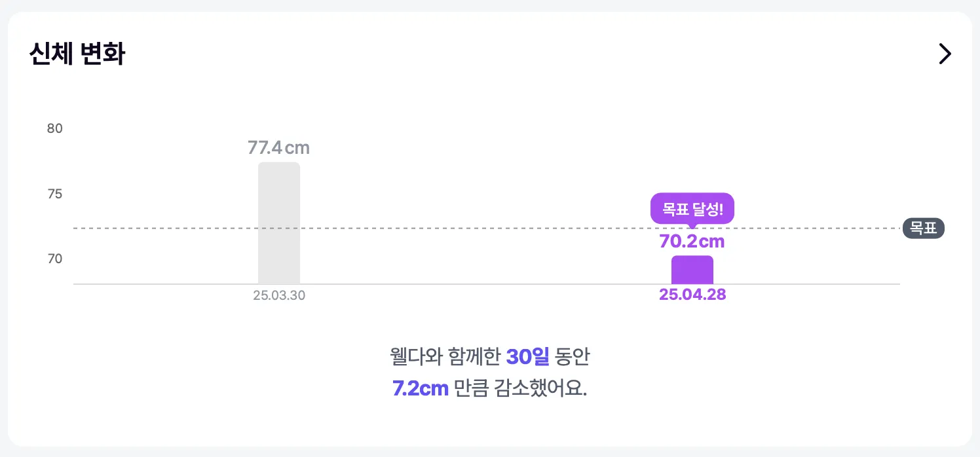The height and width of the screenshot is (457, 980).
Task: Expand body change details with chevron arrow
Action: [x=945, y=54]
